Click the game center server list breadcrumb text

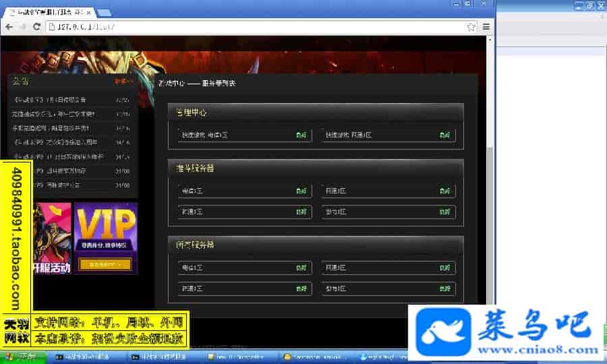click(x=197, y=83)
